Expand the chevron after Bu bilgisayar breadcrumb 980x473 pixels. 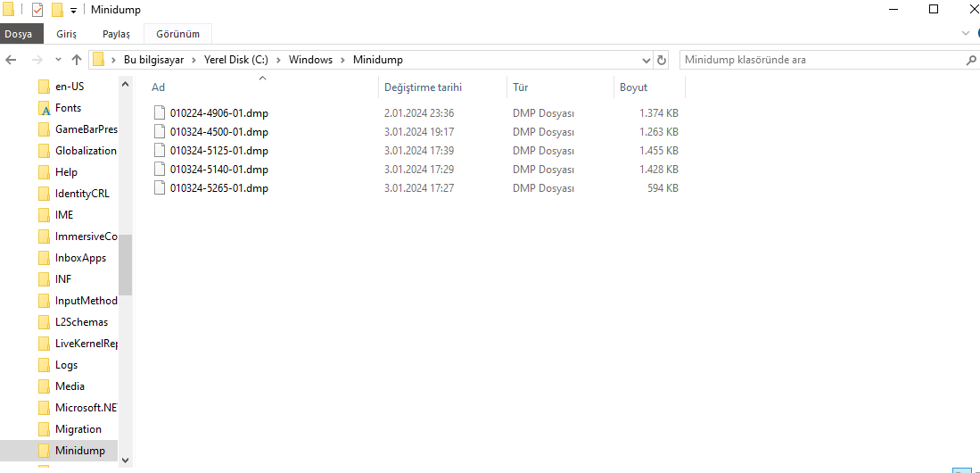point(194,60)
